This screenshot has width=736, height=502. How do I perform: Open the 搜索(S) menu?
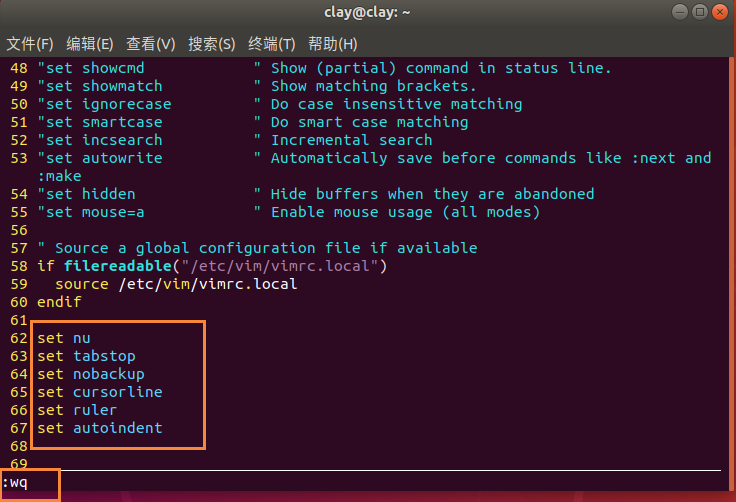coord(211,44)
